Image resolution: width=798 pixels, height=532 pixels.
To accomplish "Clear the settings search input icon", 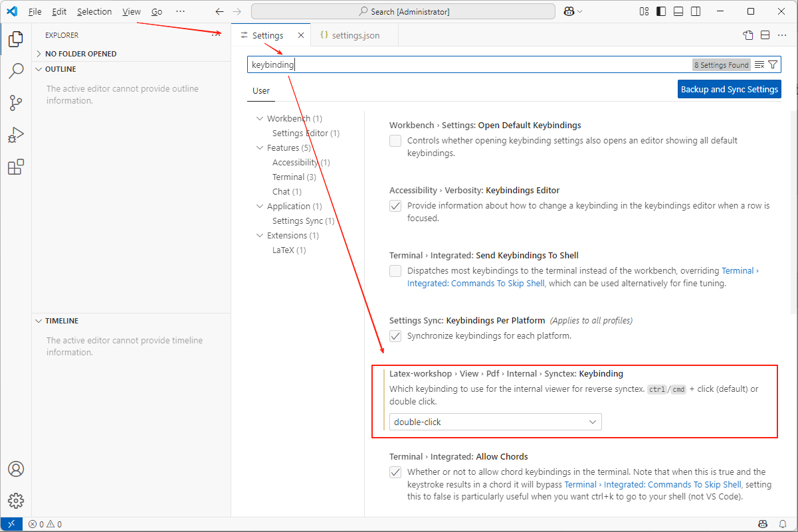I will pos(759,64).
